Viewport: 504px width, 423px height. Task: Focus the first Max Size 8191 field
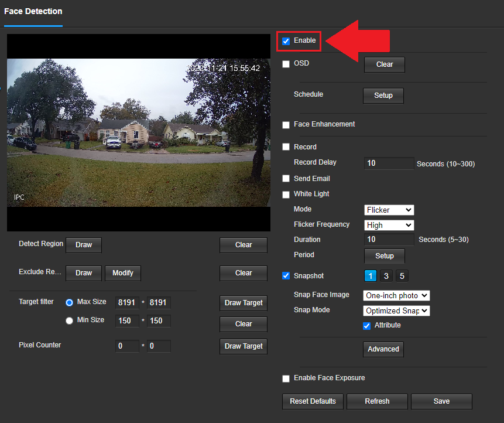[x=127, y=303]
